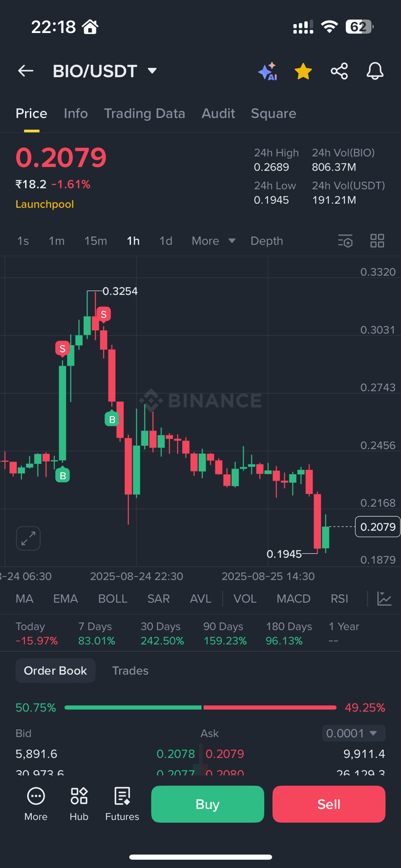
Task: Open indicator chart icon after RSI
Action: pos(385,599)
